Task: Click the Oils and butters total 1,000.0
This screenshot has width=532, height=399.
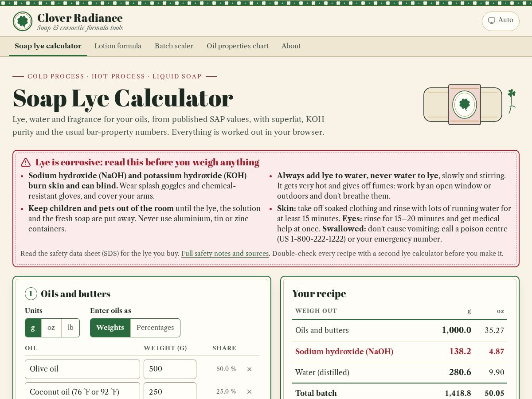Action: coord(457,330)
